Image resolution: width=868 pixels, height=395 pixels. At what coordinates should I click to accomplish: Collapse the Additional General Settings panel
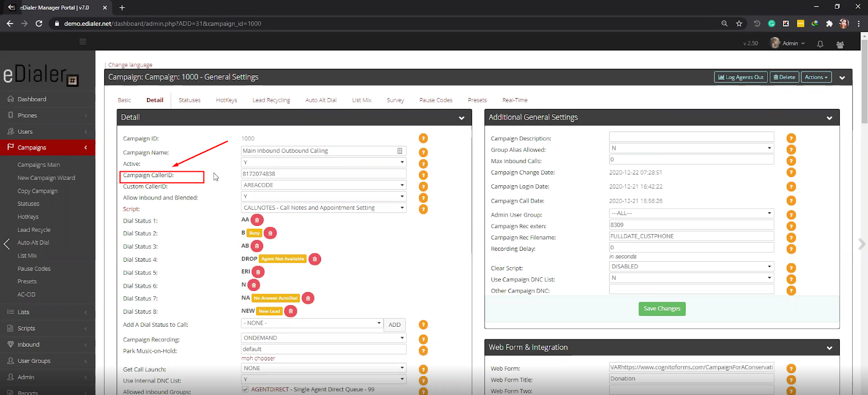pos(829,118)
